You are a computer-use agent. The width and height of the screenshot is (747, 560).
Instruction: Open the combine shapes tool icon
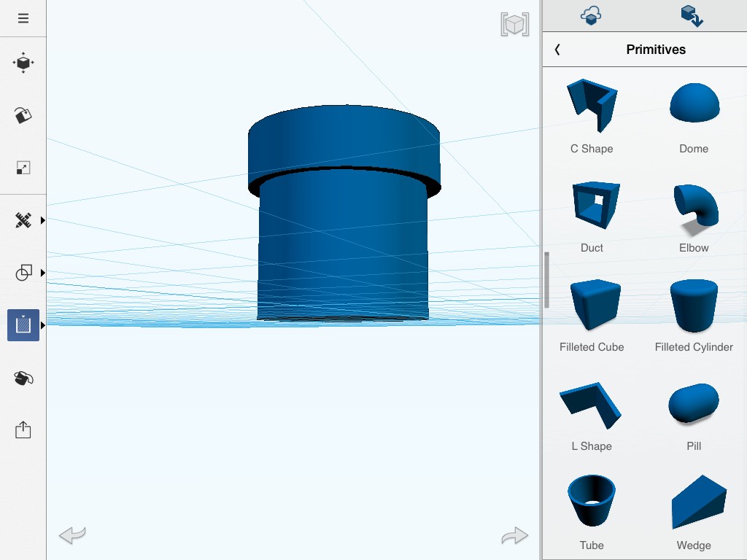tap(23, 273)
